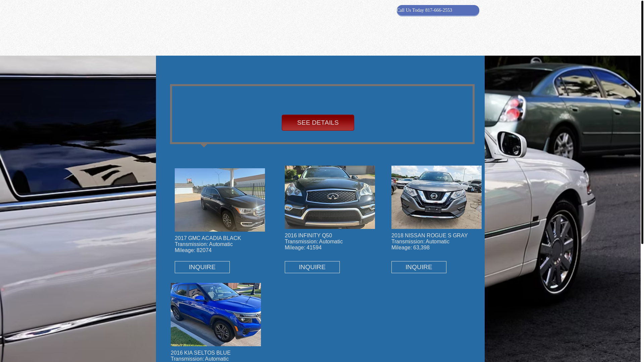Inquire about the 2016 Infinity Q50
Image resolution: width=644 pixels, height=362 pixels.
pyautogui.click(x=312, y=267)
